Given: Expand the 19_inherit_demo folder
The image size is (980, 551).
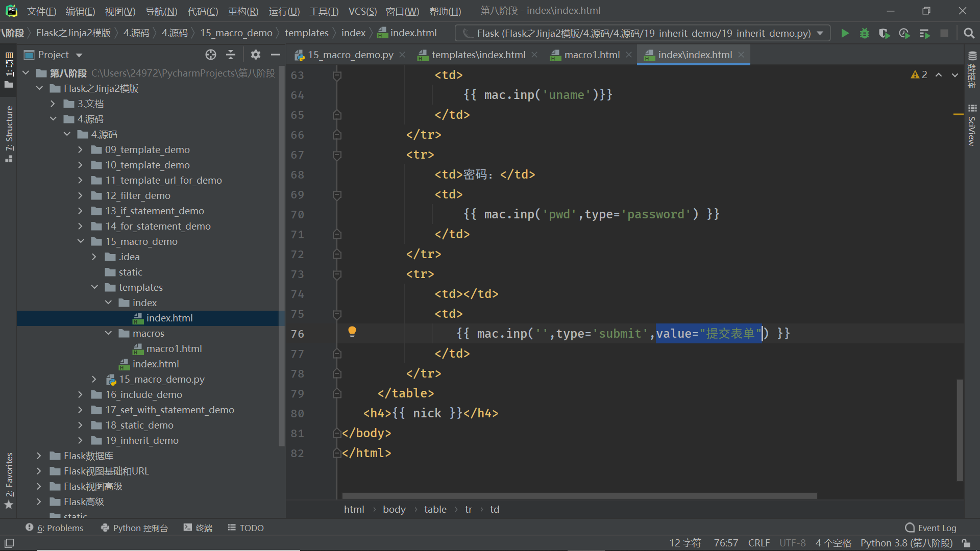Looking at the screenshot, I should click(x=81, y=440).
